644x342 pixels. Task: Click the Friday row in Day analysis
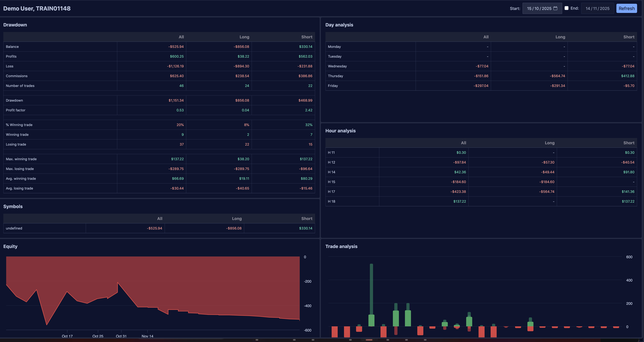[333, 86]
